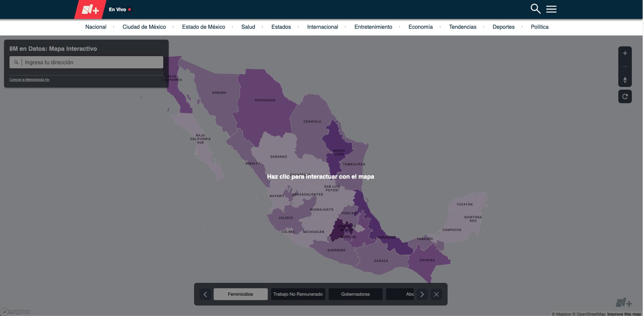Select the Feminicidios category
Image resolution: width=644 pixels, height=316 pixels.
240,294
